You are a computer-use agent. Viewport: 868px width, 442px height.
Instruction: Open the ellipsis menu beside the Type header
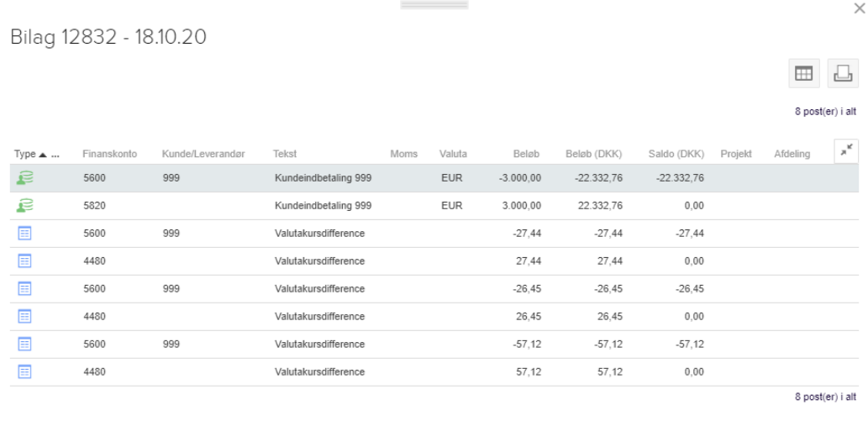(55, 154)
